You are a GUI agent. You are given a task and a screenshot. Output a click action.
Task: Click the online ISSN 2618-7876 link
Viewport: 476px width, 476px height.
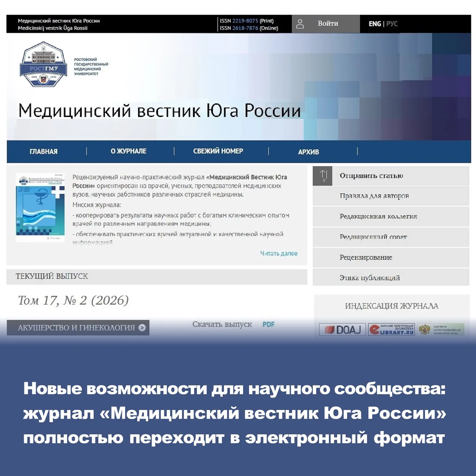click(245, 28)
